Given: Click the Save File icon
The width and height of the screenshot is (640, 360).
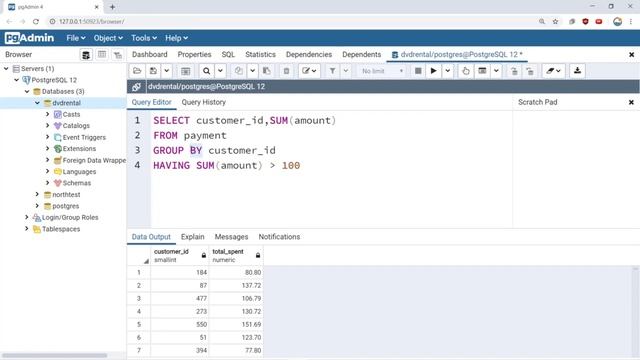Looking at the screenshot, I should pos(153,71).
